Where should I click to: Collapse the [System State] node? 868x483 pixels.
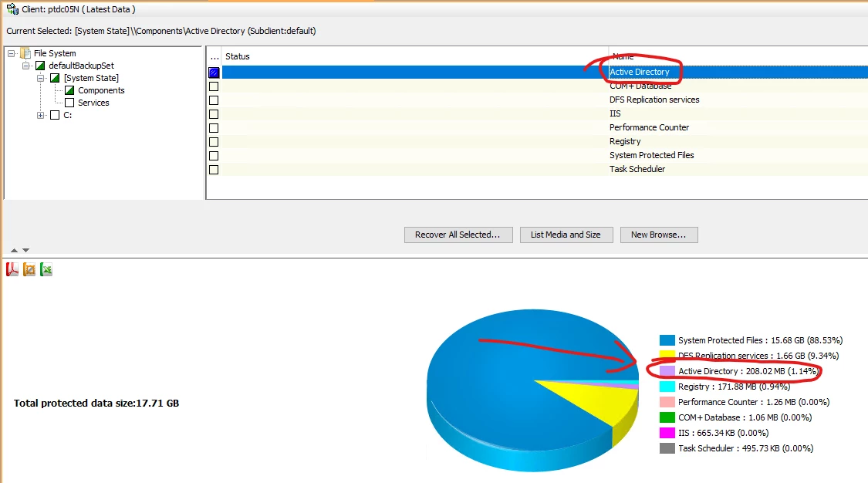click(x=40, y=78)
